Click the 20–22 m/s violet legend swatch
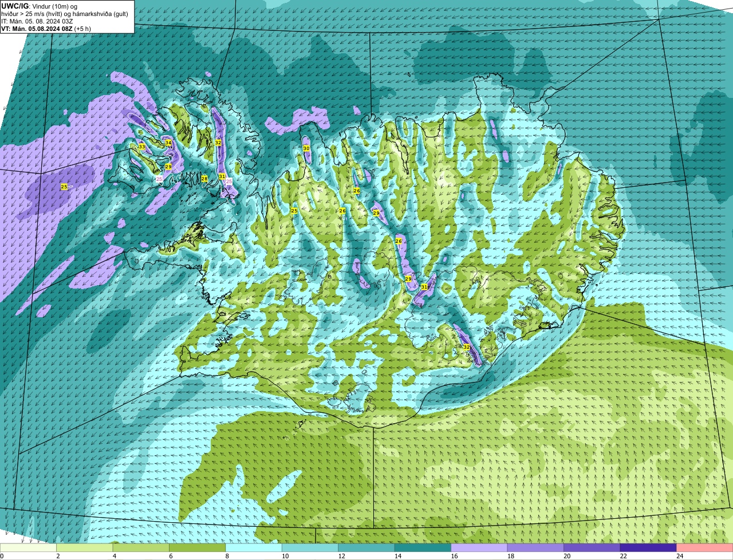The height and width of the screenshot is (560, 733). pyautogui.click(x=592, y=548)
